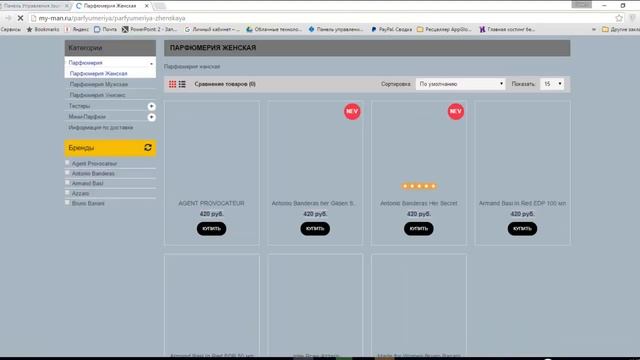Check the Agent Provocateur brand filter
This screenshot has width=640, height=360.
(67, 163)
